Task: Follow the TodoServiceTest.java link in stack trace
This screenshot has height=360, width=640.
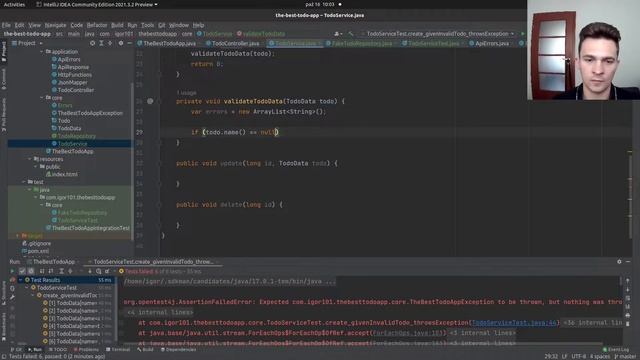Action: pos(514,323)
